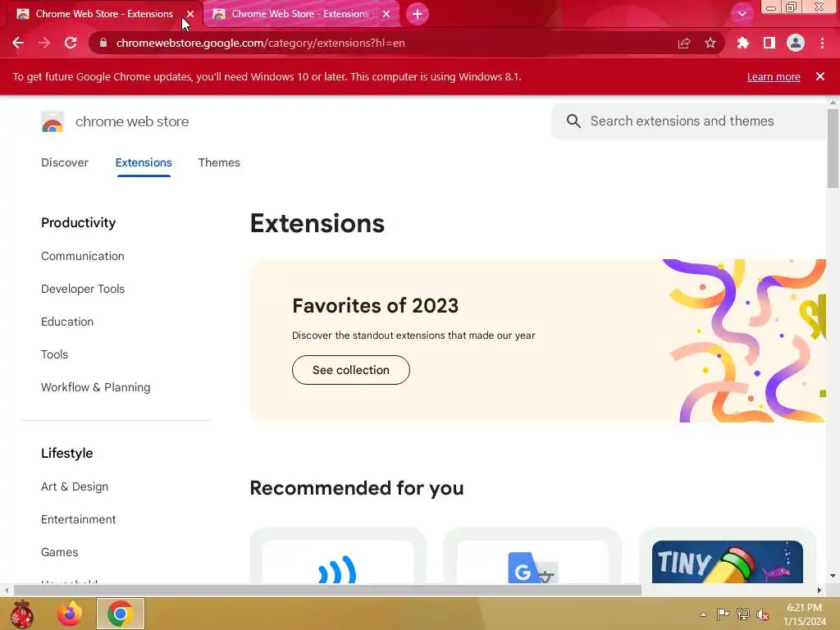Image resolution: width=840 pixels, height=630 pixels.
Task: Browse the Art & Design category
Action: point(75,486)
